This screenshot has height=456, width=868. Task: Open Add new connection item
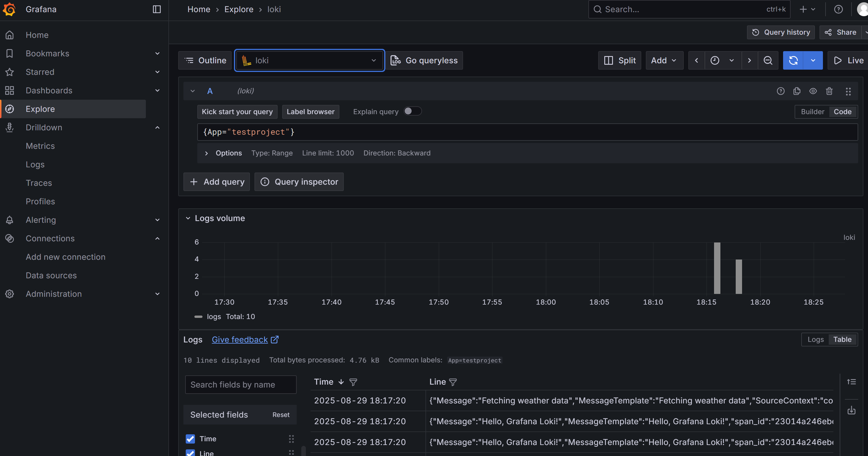[x=65, y=257]
